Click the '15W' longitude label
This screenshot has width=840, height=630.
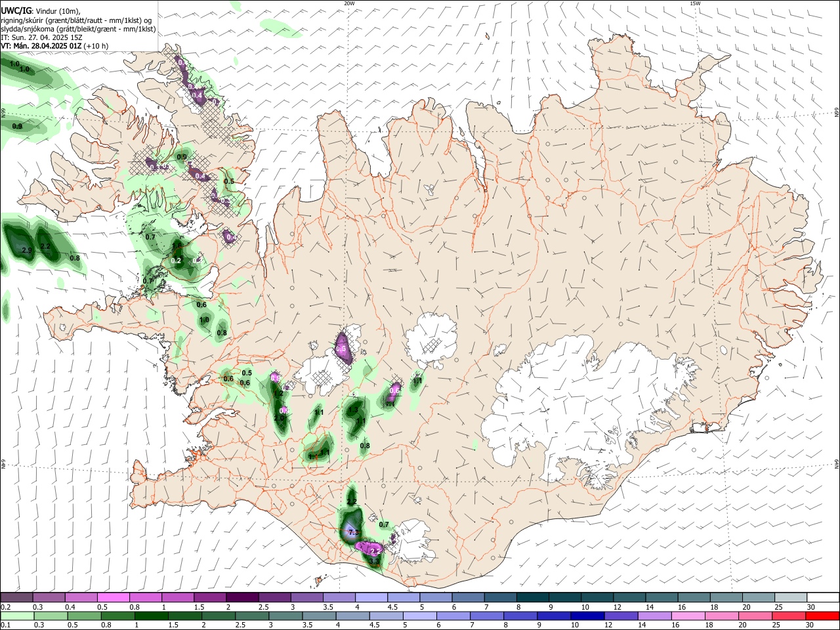[696, 3]
